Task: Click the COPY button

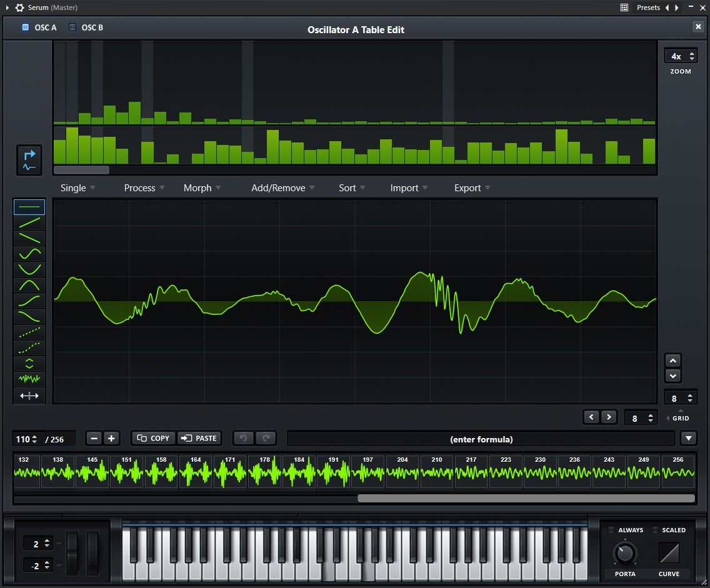Action: pos(154,439)
